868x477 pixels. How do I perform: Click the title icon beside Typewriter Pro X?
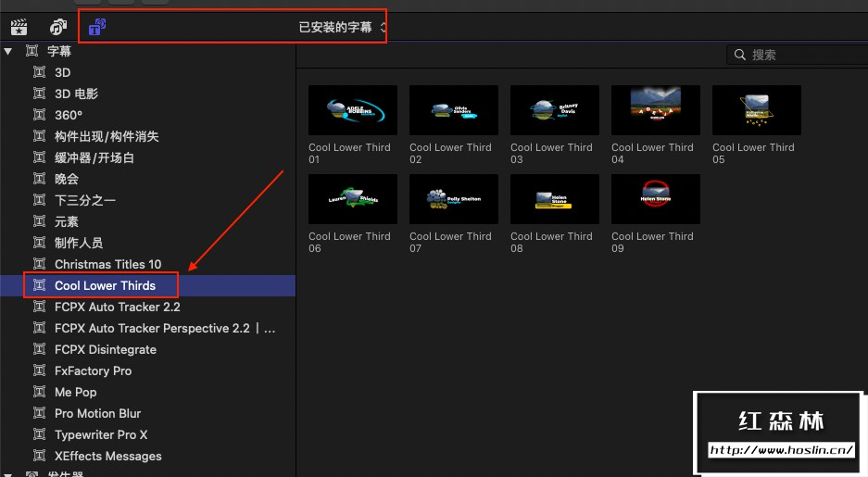39,434
